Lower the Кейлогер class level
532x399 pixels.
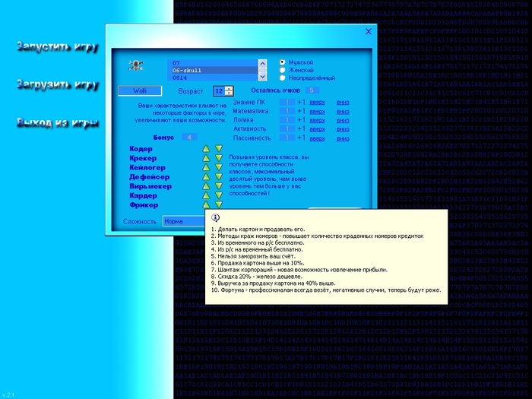point(218,168)
